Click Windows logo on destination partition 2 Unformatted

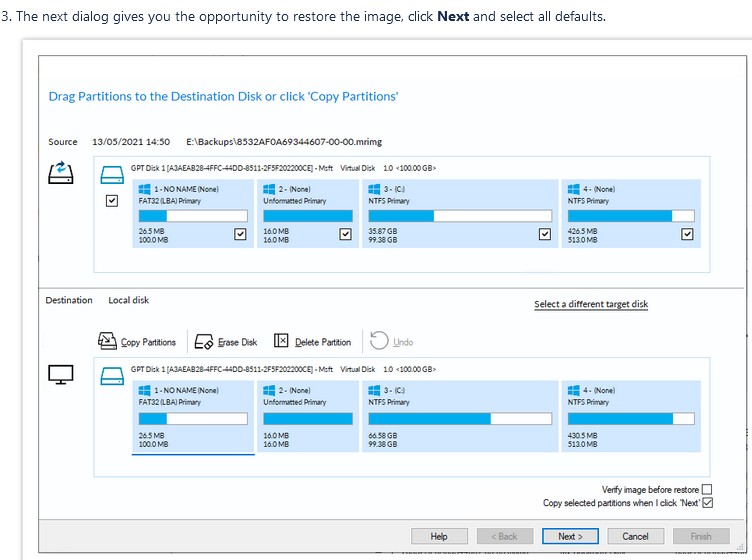(269, 390)
